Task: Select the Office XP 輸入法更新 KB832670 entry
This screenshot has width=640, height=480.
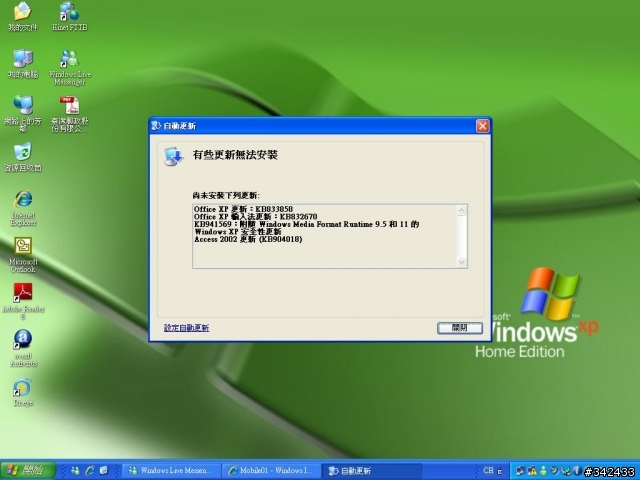Action: click(x=256, y=216)
